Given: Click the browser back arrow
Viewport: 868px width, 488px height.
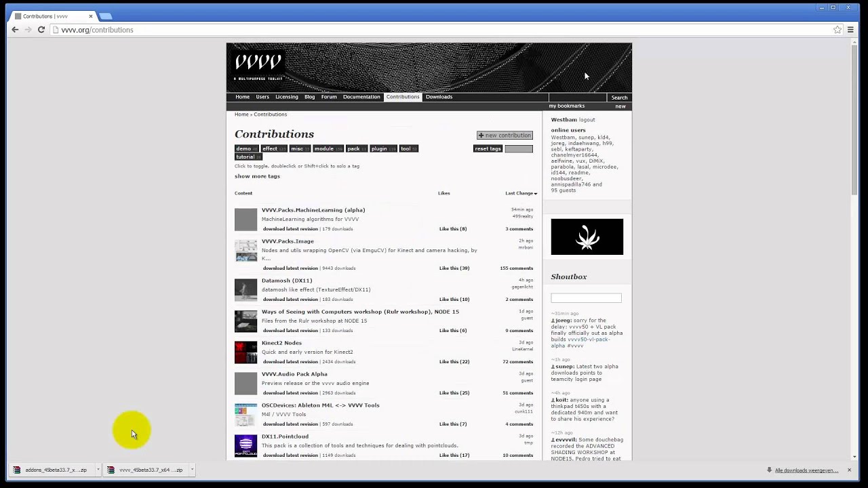Looking at the screenshot, I should click(15, 30).
